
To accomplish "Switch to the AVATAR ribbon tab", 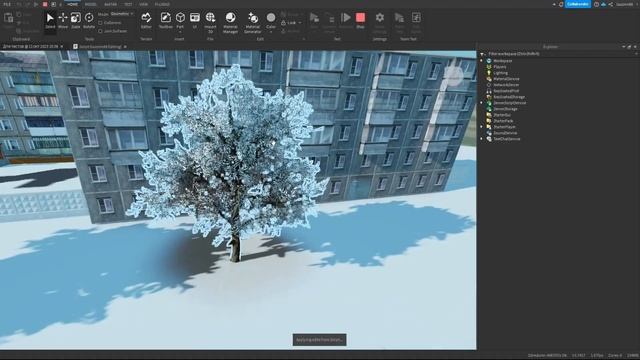I will [x=110, y=4].
